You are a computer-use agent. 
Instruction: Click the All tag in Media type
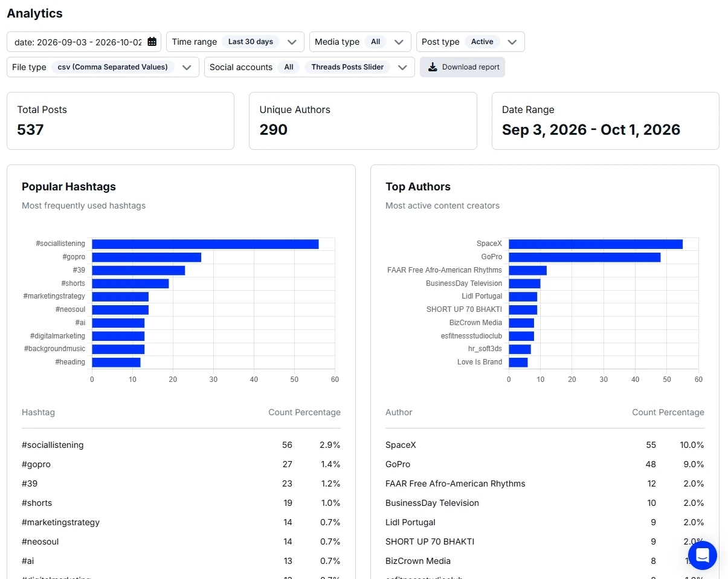(376, 42)
